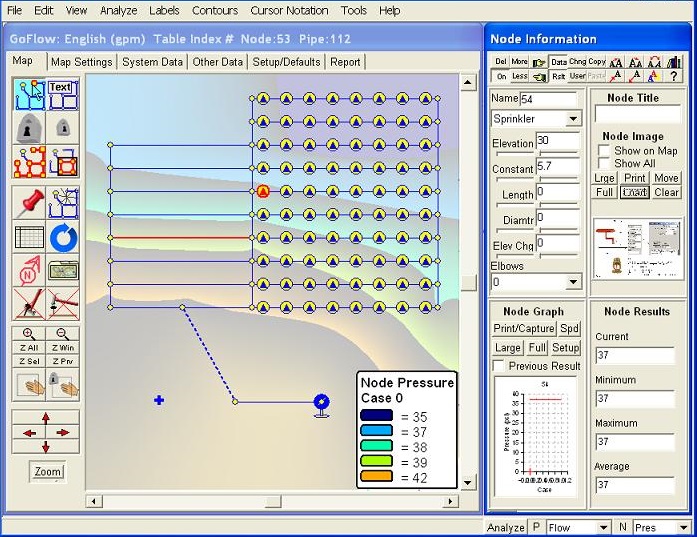Toggle the Data view button

[x=558, y=62]
